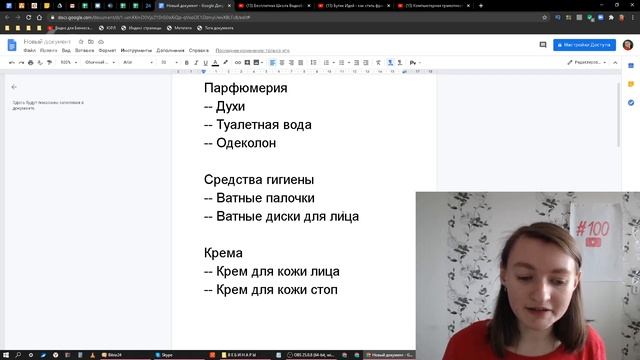Open the Файл menu
Image resolution: width=640 pixels, height=360 pixels.
coord(29,50)
